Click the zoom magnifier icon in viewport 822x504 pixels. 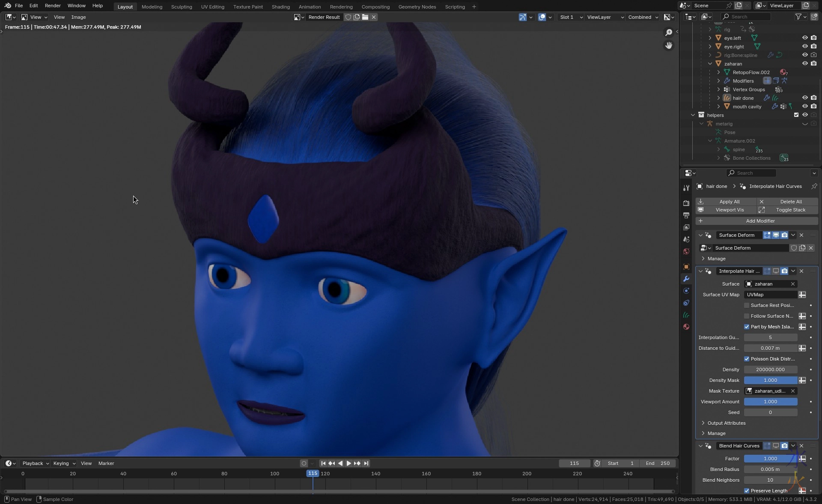[x=669, y=33]
